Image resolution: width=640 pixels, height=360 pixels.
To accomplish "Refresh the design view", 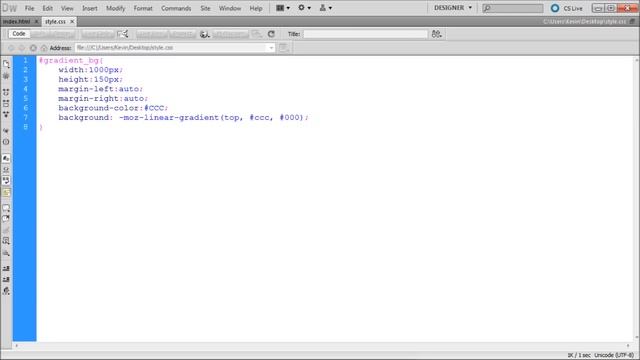I will coord(271,34).
